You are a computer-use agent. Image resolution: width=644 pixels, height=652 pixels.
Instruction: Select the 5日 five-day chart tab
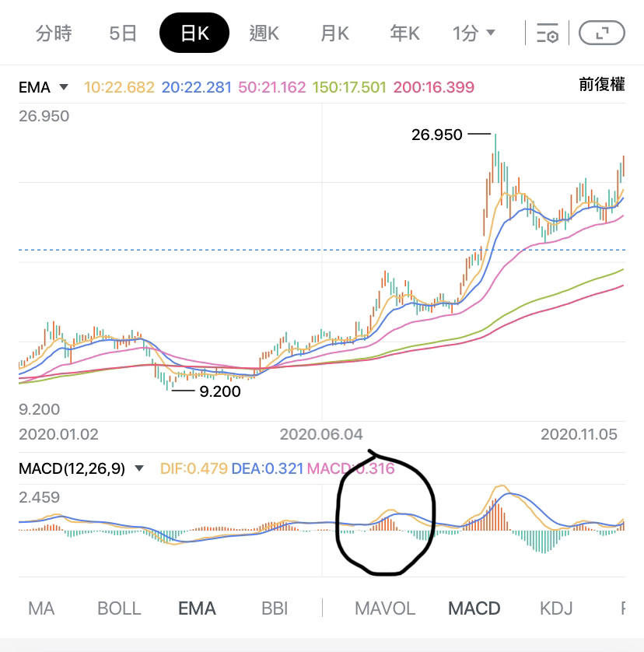(123, 33)
